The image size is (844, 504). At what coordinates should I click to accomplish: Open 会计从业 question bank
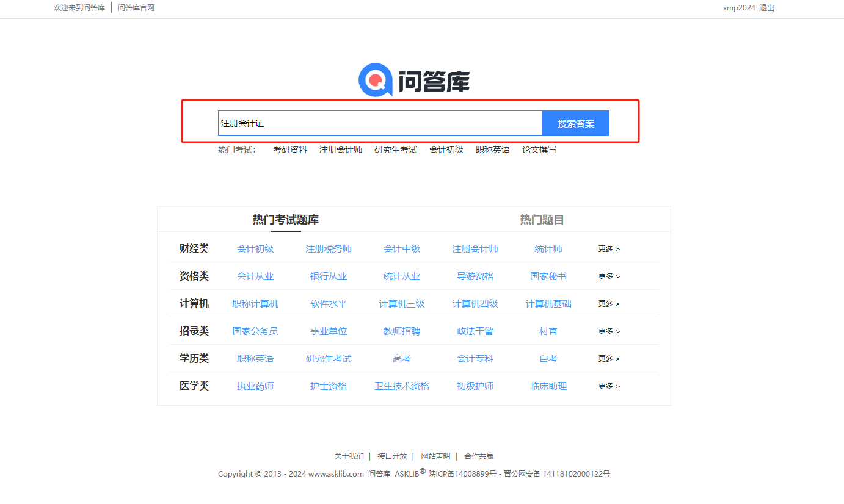pyautogui.click(x=255, y=276)
